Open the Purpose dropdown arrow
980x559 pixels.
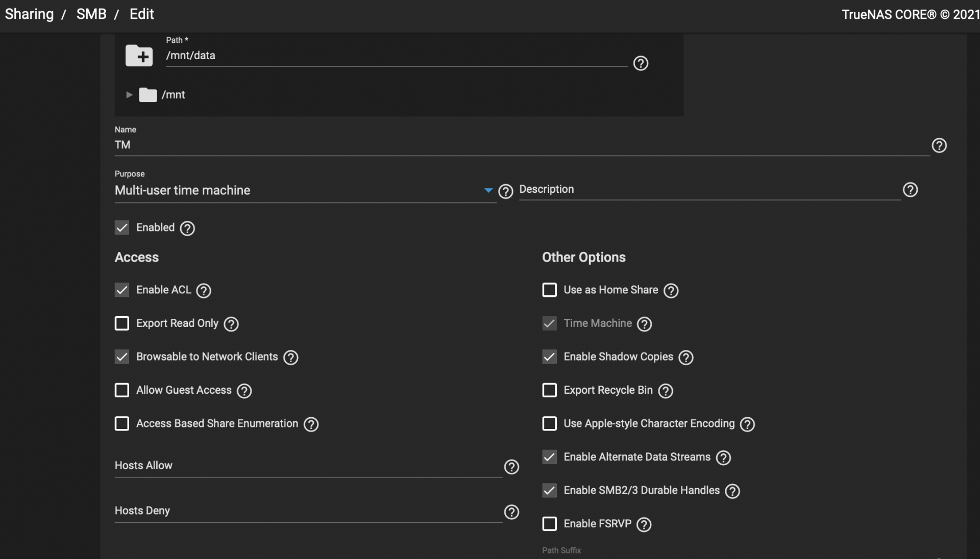[x=488, y=190]
